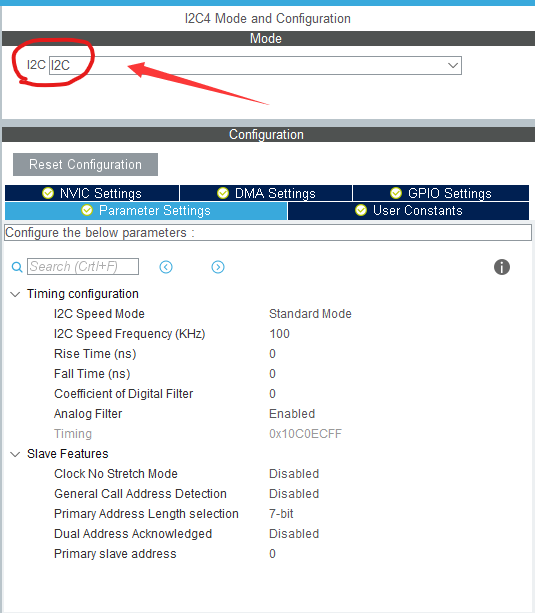
Task: Click the Timing value 0x10C0ECFF
Action: [x=305, y=434]
